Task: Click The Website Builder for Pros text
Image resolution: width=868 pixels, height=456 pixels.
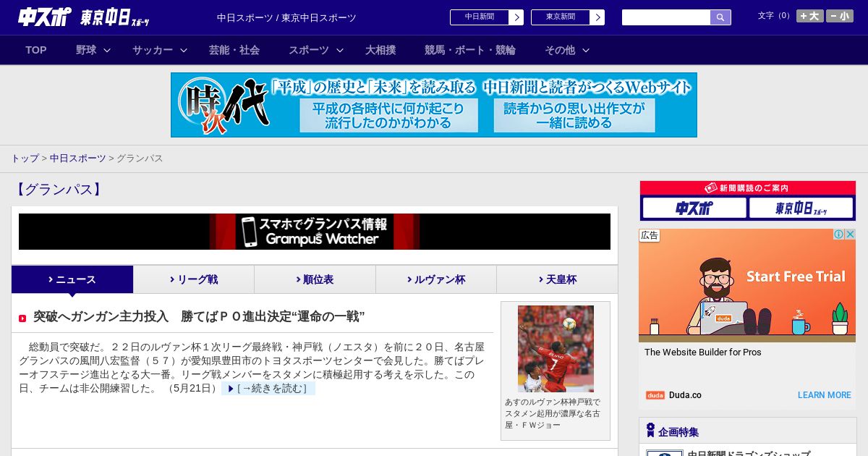Action: click(x=703, y=352)
